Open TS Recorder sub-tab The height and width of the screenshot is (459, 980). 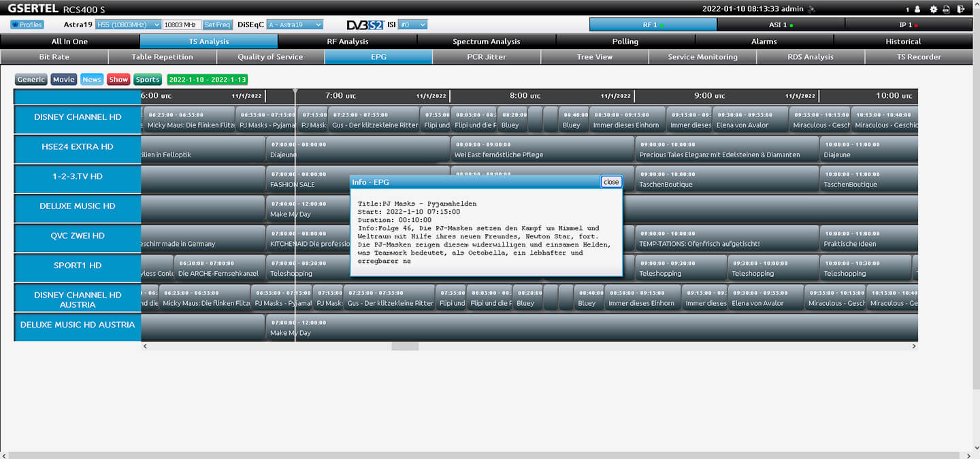(919, 57)
